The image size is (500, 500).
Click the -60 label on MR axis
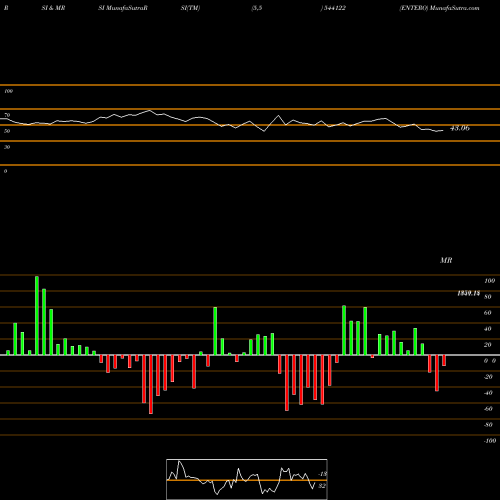[488, 409]
